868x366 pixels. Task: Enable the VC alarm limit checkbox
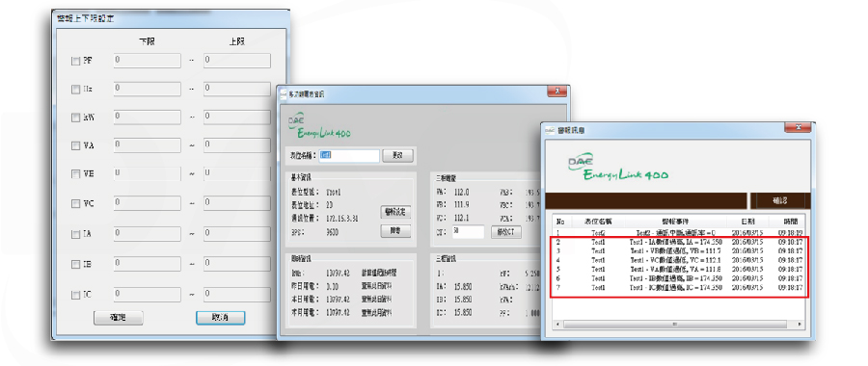pos(76,204)
